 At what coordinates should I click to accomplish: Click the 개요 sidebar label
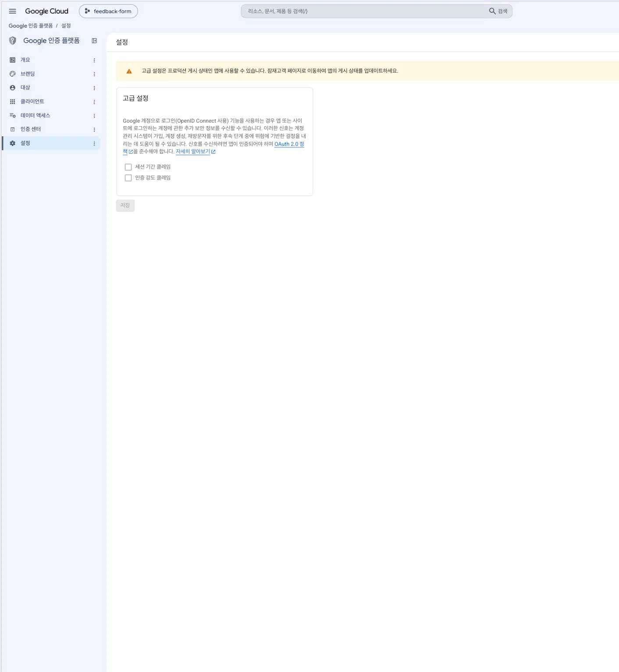tap(25, 60)
